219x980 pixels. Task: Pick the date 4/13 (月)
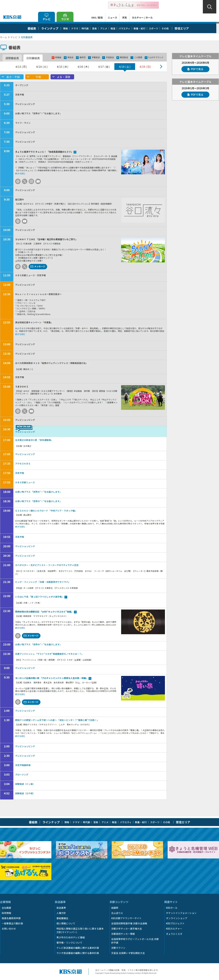point(21,67)
